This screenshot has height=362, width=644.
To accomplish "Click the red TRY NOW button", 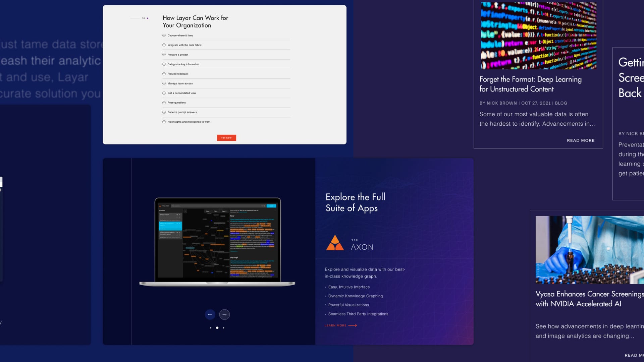I will 226,138.
